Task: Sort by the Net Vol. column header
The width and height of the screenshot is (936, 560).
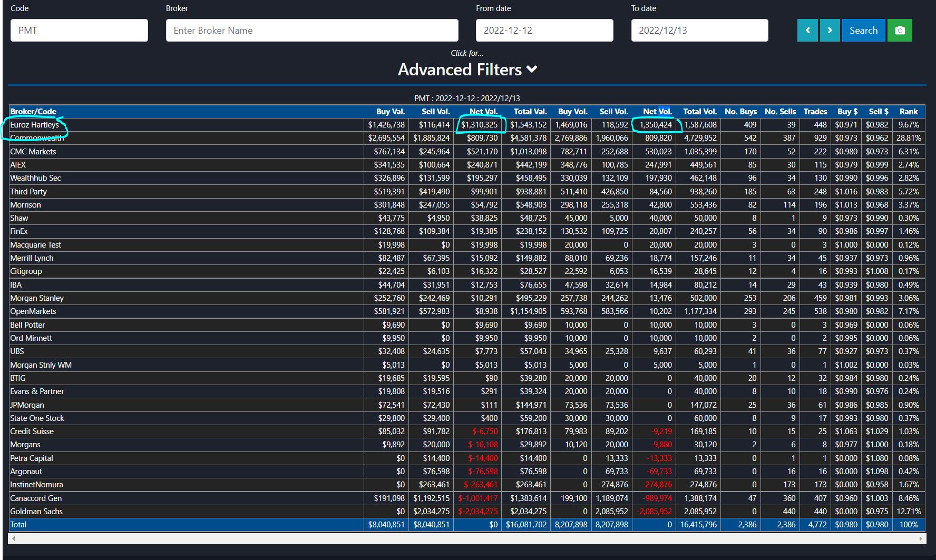Action: [x=658, y=112]
